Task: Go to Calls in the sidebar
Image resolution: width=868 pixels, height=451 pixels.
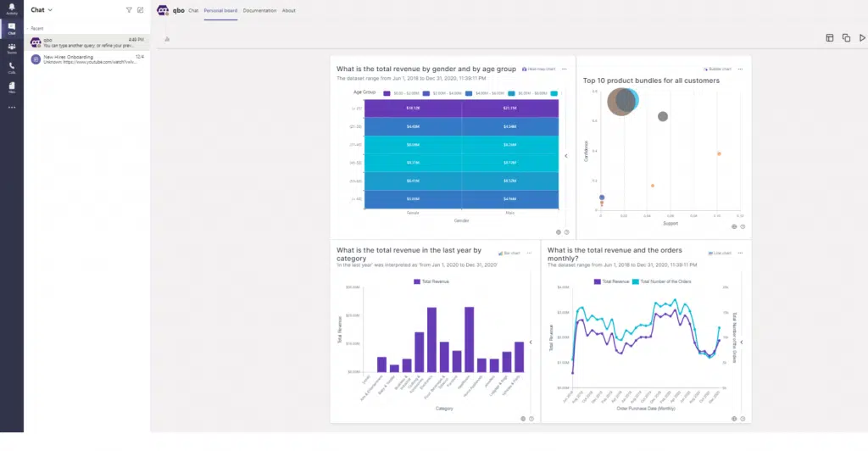Action: [11, 67]
